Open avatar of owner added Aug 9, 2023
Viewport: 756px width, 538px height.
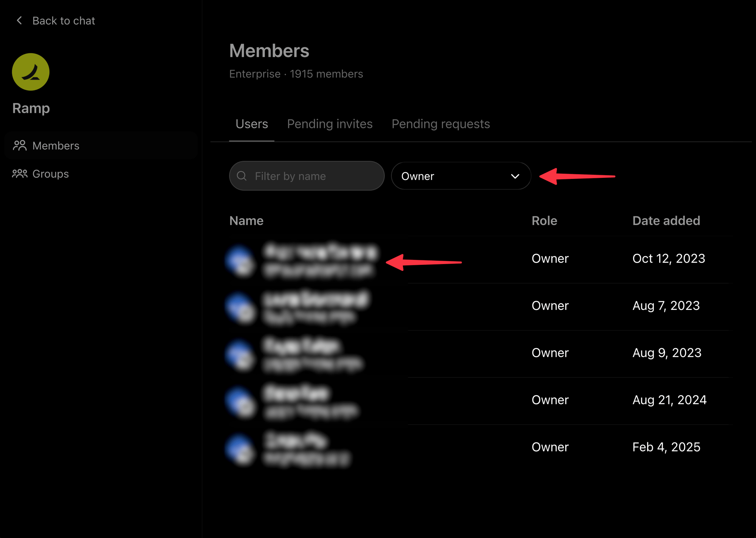[240, 355]
